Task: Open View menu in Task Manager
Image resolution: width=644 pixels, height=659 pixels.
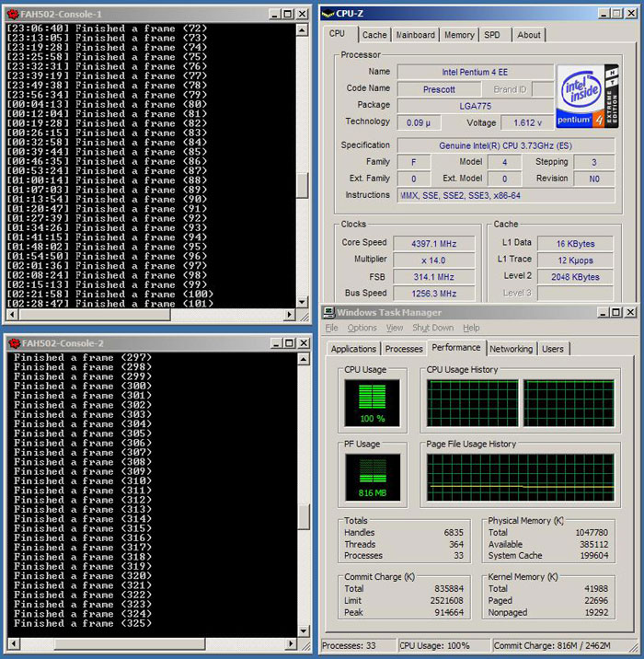Action: click(395, 328)
